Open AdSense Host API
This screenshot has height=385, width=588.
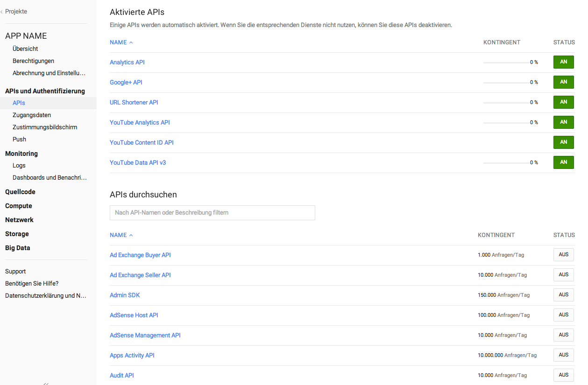click(x=134, y=315)
